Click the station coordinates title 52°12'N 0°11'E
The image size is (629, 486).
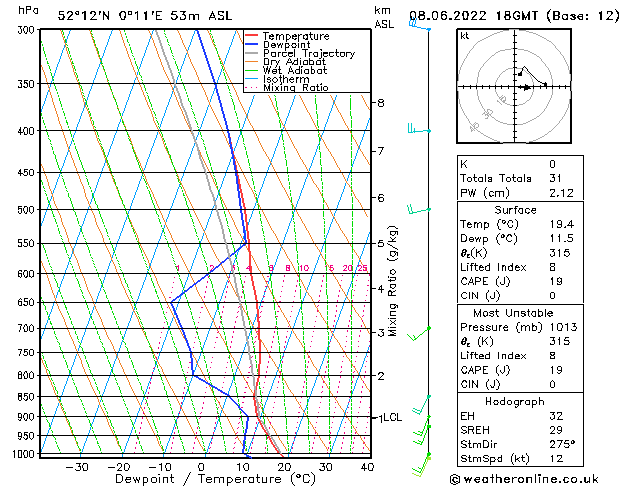click(x=110, y=16)
